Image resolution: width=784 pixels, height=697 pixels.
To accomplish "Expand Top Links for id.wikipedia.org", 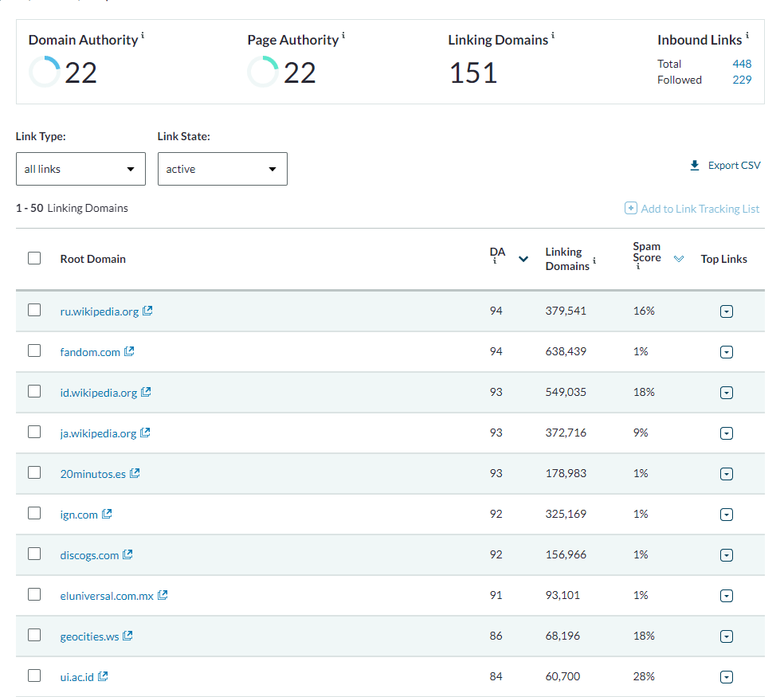I will point(727,393).
